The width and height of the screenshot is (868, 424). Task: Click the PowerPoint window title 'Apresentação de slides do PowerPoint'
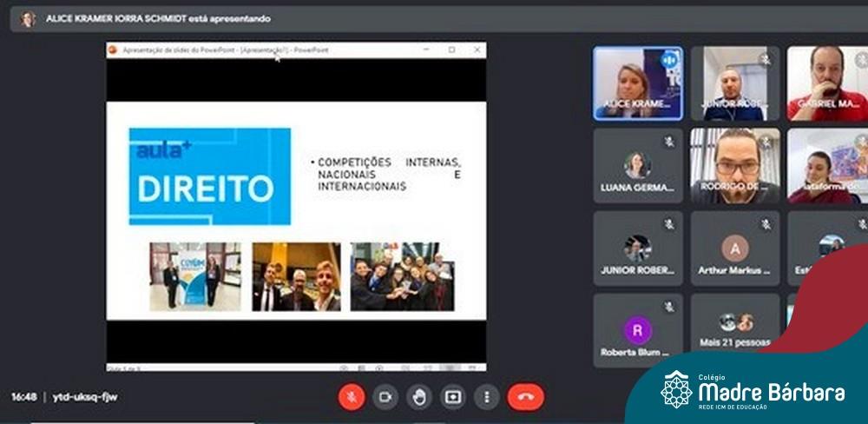coord(226,50)
